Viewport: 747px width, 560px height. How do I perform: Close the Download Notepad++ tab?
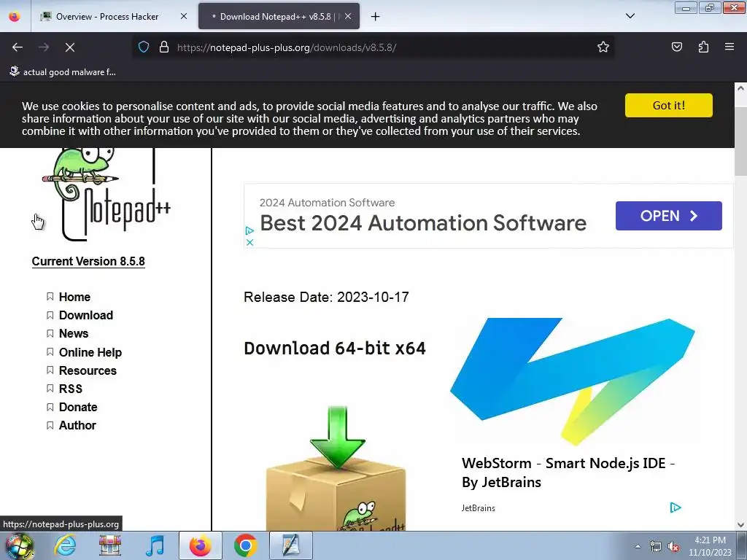(x=348, y=16)
